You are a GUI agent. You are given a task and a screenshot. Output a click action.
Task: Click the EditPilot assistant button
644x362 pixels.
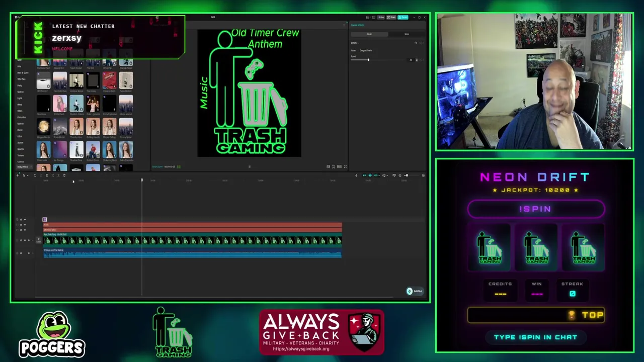[x=415, y=291]
